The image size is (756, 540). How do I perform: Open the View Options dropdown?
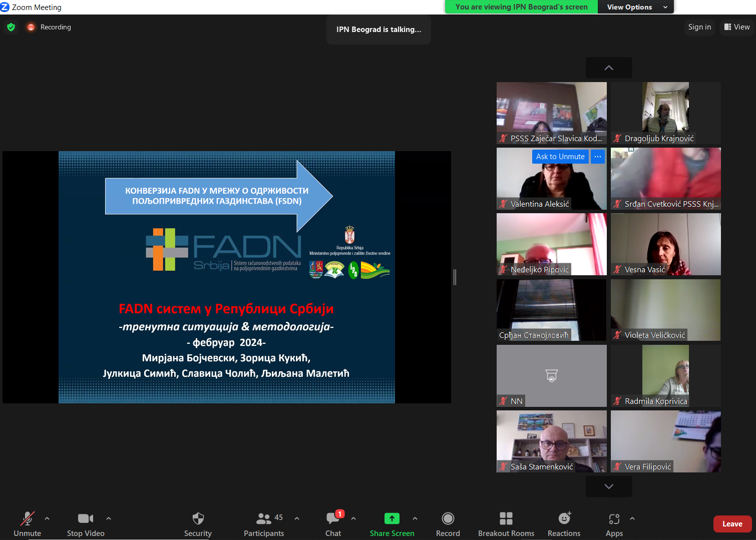click(x=636, y=7)
